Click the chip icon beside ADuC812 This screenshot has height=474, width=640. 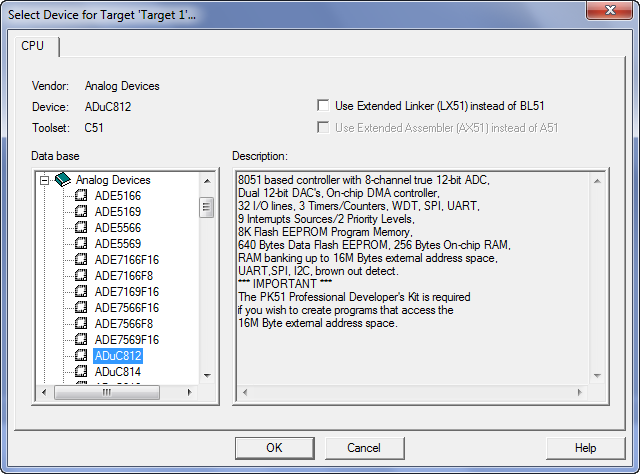pos(81,356)
